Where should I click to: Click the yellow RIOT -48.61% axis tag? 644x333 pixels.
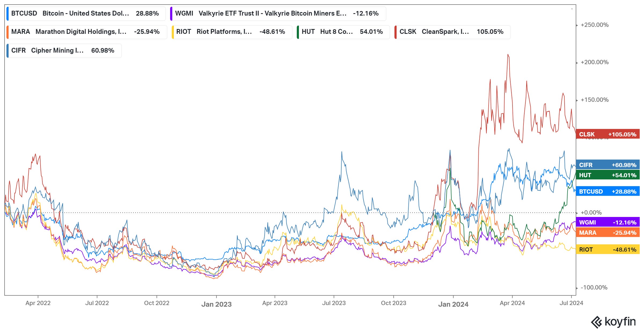pyautogui.click(x=608, y=249)
